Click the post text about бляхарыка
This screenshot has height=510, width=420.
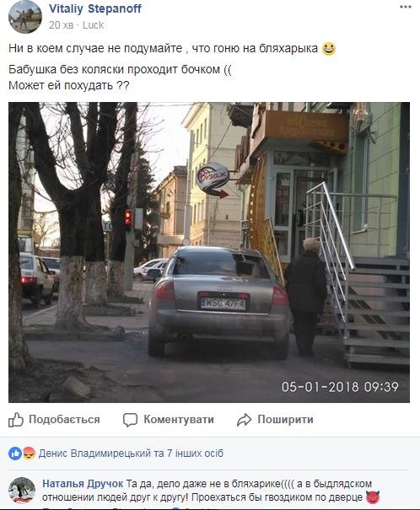pos(163,48)
